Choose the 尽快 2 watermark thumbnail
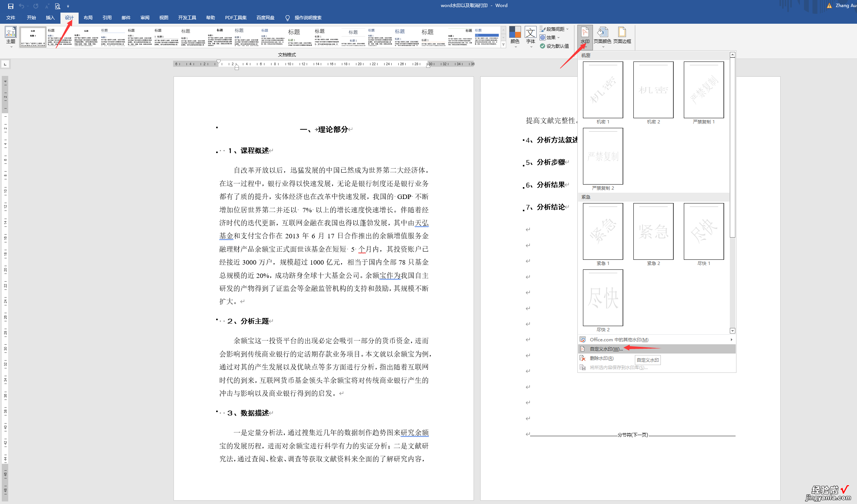 (603, 298)
